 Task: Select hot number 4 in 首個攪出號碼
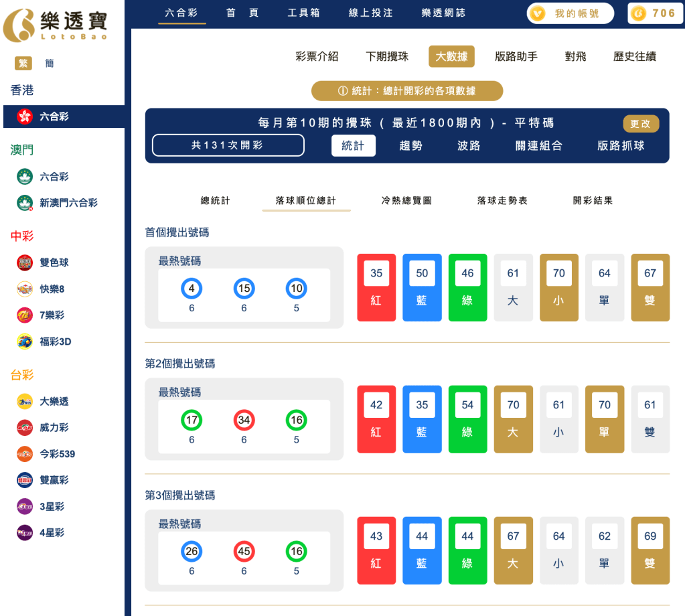click(x=192, y=288)
